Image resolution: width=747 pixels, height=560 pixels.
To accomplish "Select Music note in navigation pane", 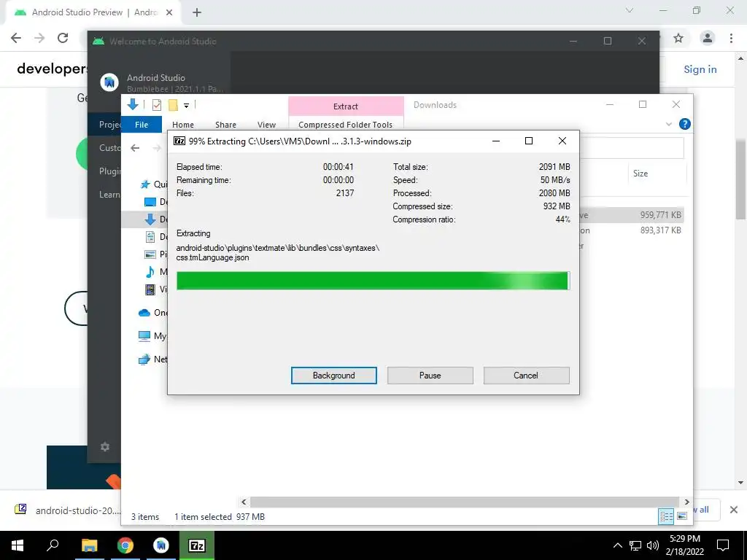I will [x=150, y=272].
